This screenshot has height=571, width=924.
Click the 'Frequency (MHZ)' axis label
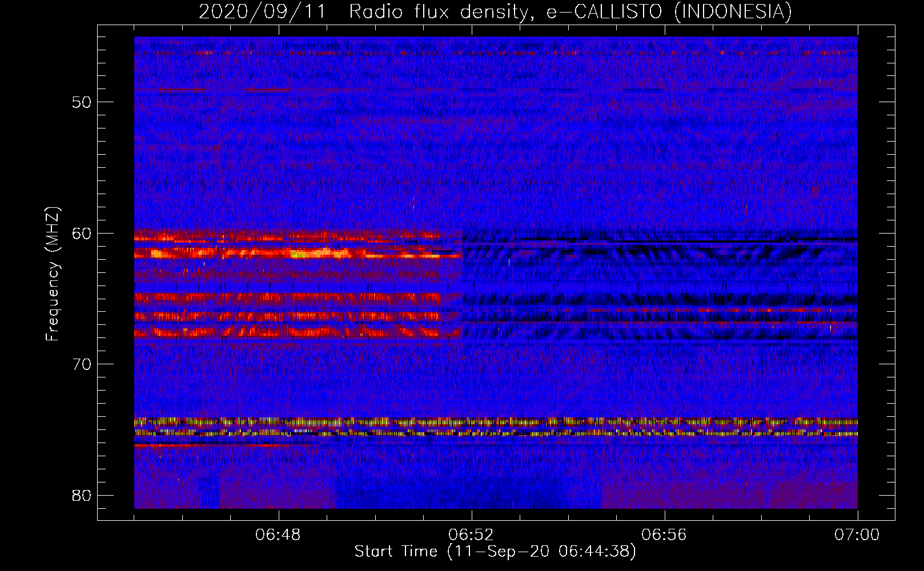53,274
